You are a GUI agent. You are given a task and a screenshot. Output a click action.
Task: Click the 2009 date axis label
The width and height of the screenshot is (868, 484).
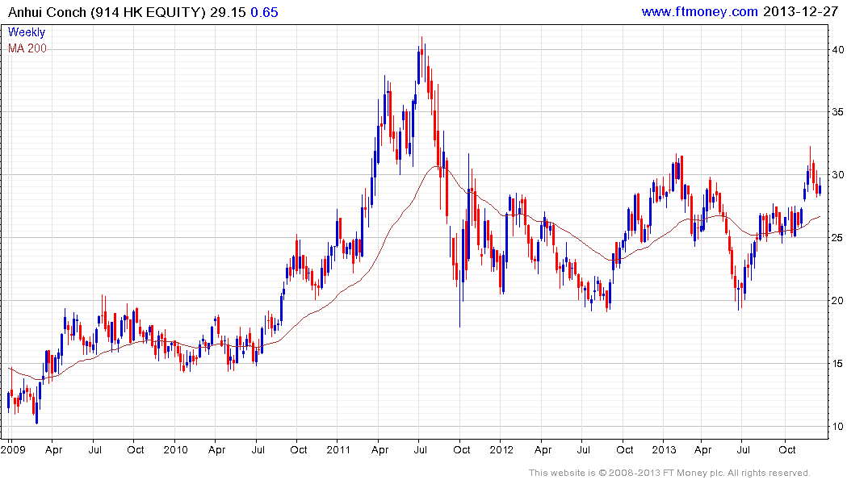click(13, 449)
